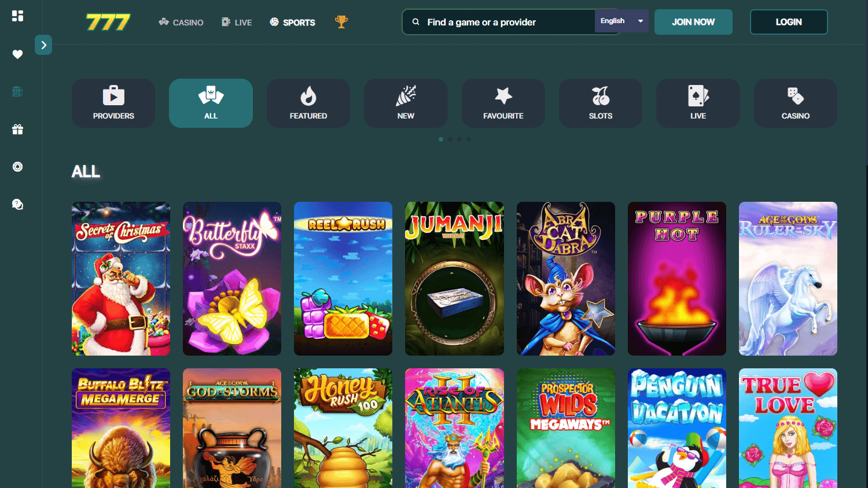The width and height of the screenshot is (868, 488).
Task: Select the FEATURED games filter
Action: pyautogui.click(x=308, y=103)
